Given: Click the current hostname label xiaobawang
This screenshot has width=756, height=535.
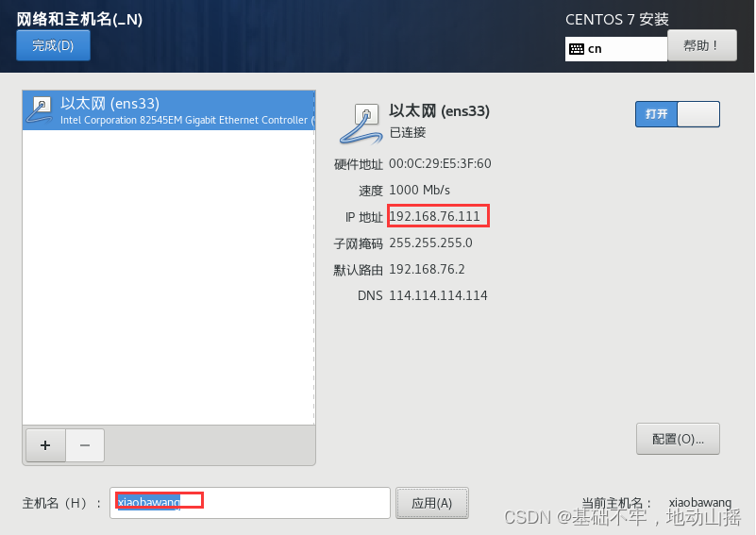Looking at the screenshot, I should 700,503.
